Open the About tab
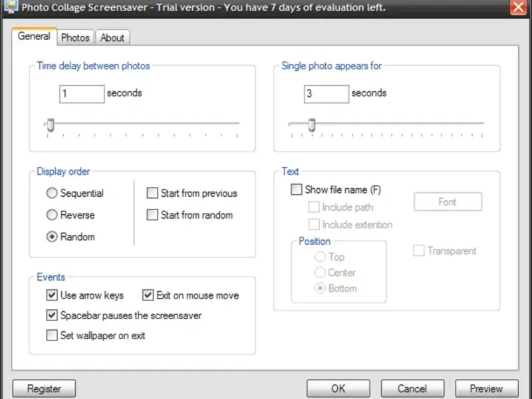The width and height of the screenshot is (532, 399). coord(112,38)
